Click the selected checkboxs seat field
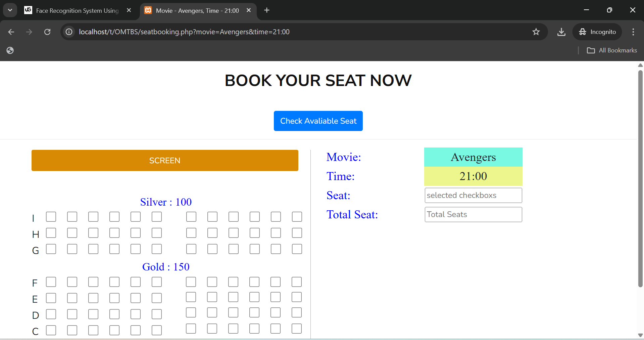 tap(473, 195)
